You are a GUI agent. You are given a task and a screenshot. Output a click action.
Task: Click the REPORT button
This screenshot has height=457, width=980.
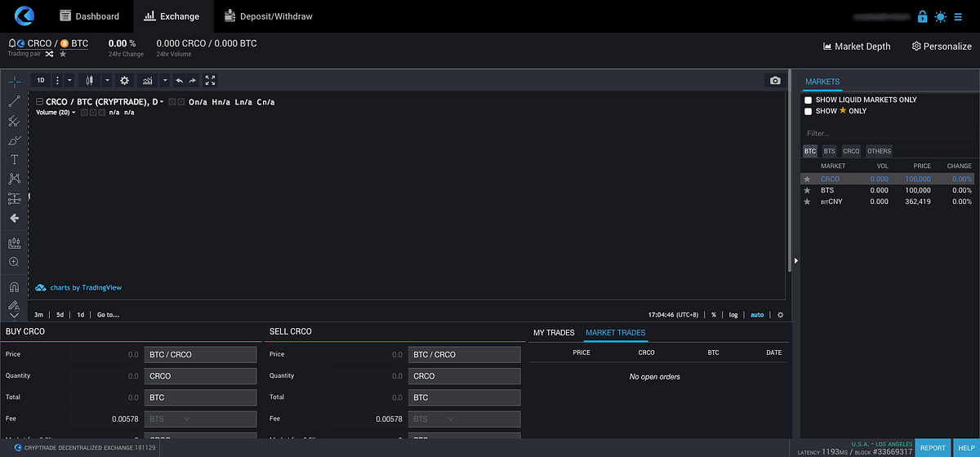933,448
